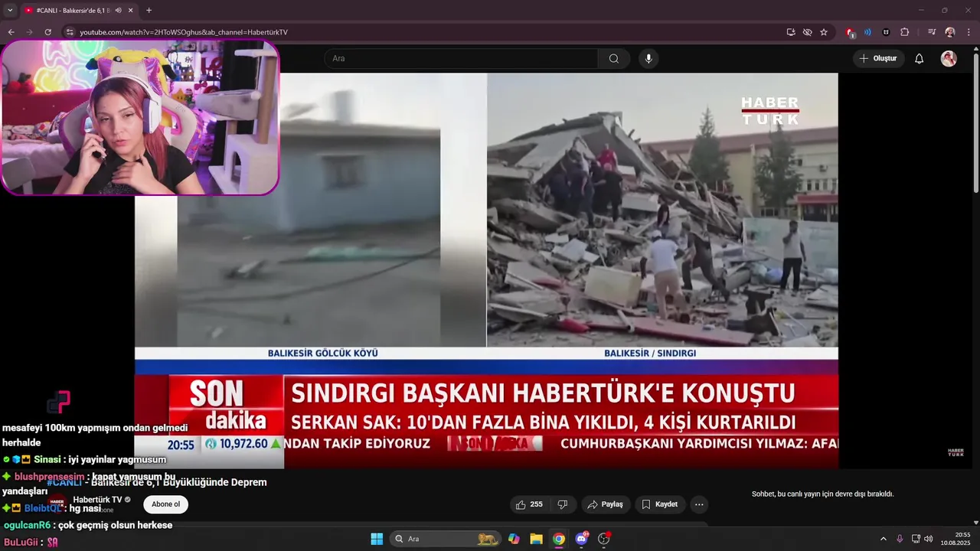
Task: Click the page vertical scrollbar
Action: [x=976, y=122]
